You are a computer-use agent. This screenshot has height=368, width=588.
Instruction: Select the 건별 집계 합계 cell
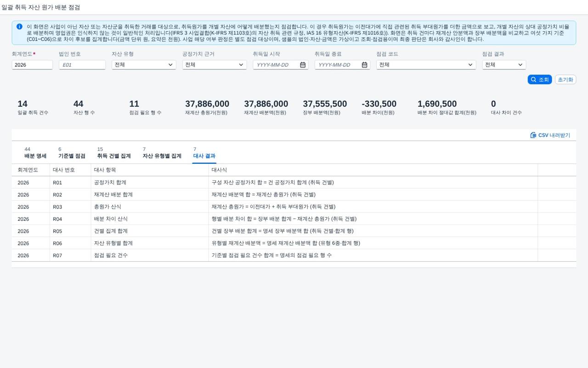pos(150,231)
